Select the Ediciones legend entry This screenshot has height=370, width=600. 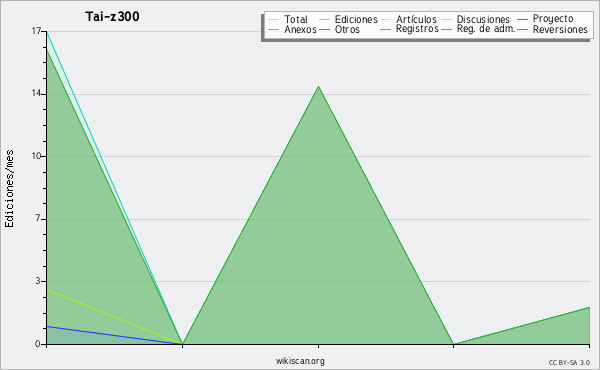coord(348,19)
